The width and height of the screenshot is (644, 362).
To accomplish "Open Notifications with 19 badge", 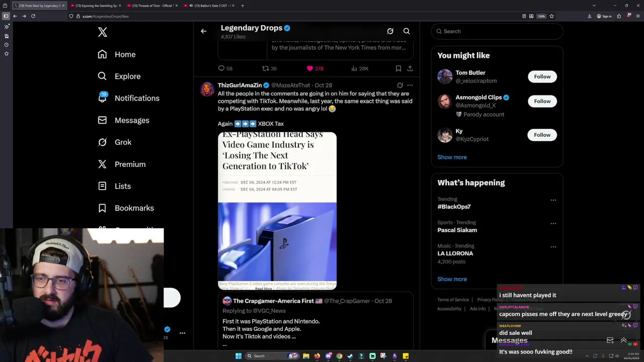I will coord(129,98).
